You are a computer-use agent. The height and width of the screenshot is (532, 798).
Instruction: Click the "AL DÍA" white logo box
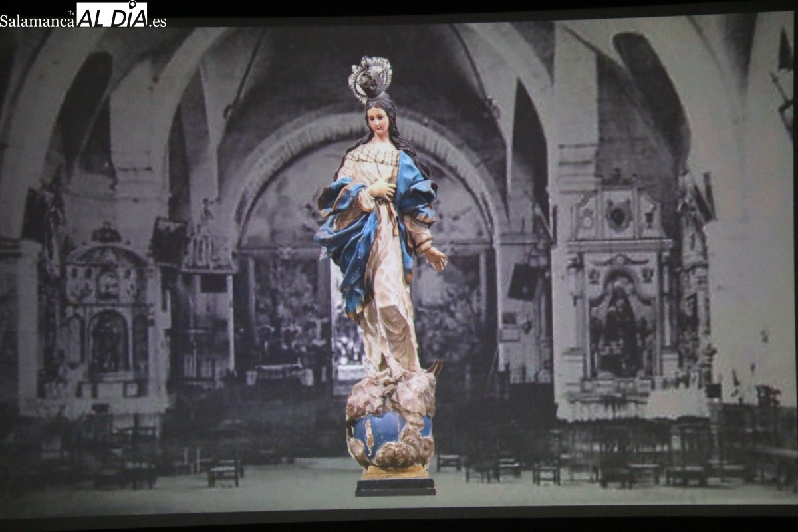[112, 14]
